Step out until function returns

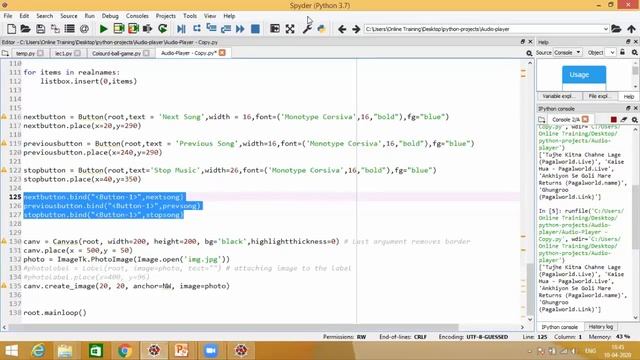point(226,29)
